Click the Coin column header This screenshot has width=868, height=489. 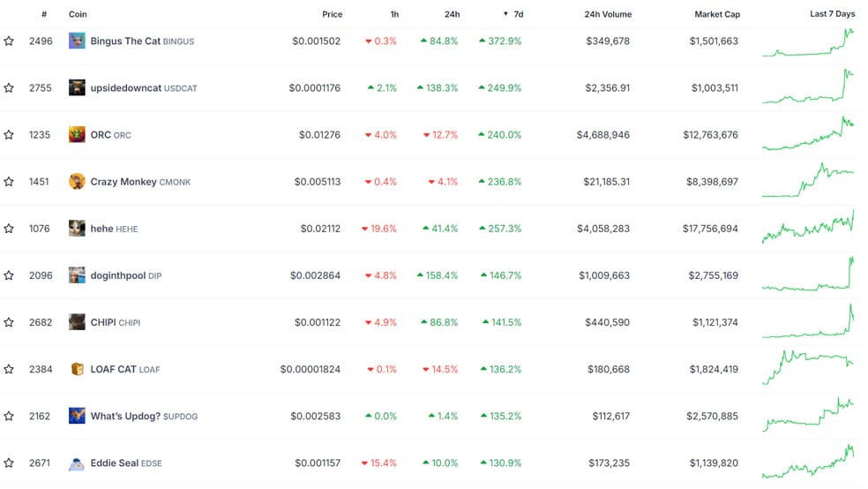(78, 14)
